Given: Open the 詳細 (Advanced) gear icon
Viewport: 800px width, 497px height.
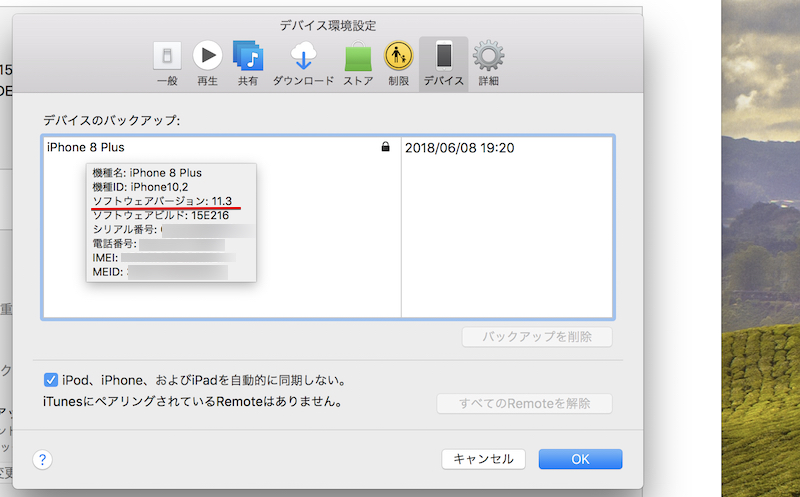Looking at the screenshot, I should (488, 62).
